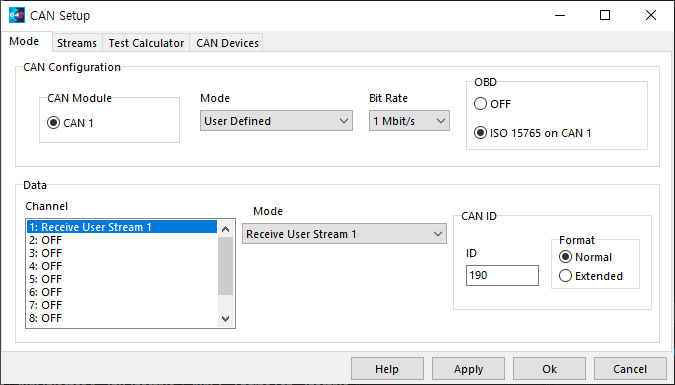Minimize the CAN Setup window
The height and width of the screenshot is (385, 675).
[x=560, y=16]
